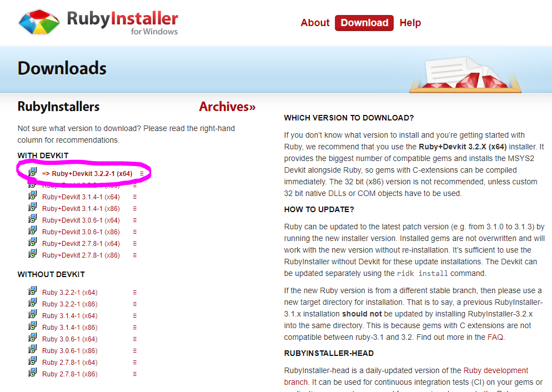The height and width of the screenshot is (392, 552).
Task: Click installer icon for Ruby 3.0.6-1 (x64)
Action: click(32, 337)
